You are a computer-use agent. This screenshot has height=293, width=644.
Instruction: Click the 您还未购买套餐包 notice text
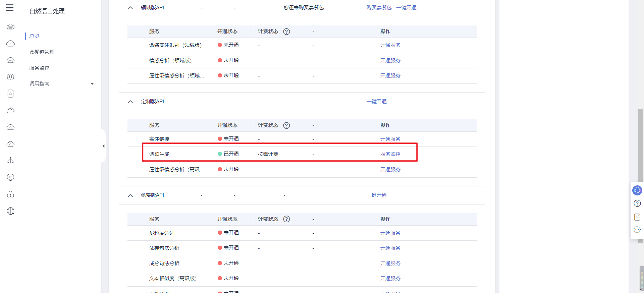304,7
